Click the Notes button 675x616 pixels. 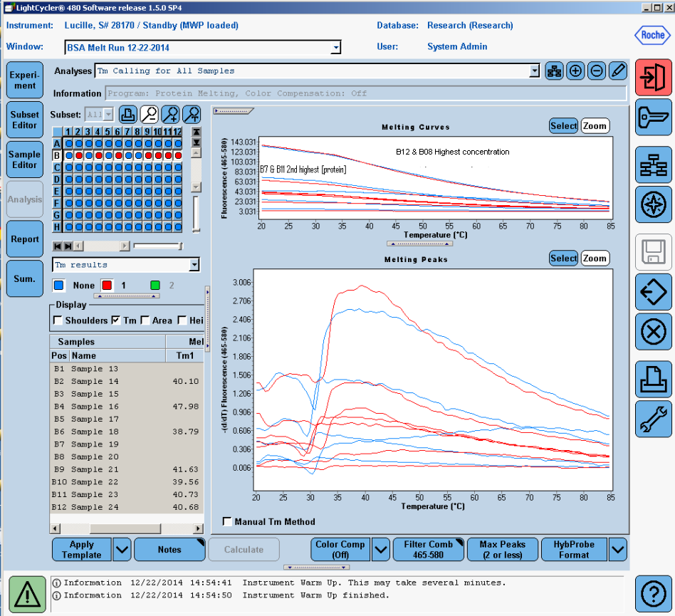pyautogui.click(x=169, y=550)
